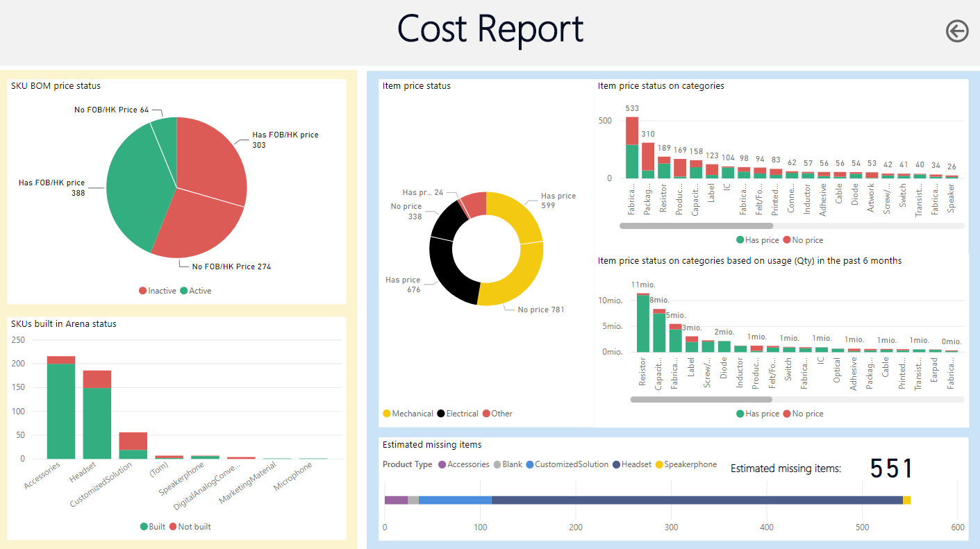The width and height of the screenshot is (980, 549).
Task: Select the tallest Fabrica... bar with 533 items
Action: point(632,147)
